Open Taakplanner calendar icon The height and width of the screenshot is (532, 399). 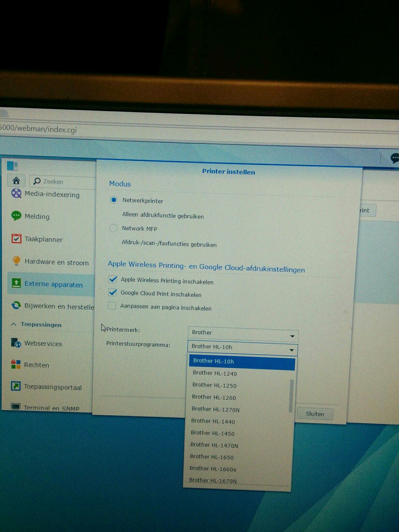tap(16, 239)
